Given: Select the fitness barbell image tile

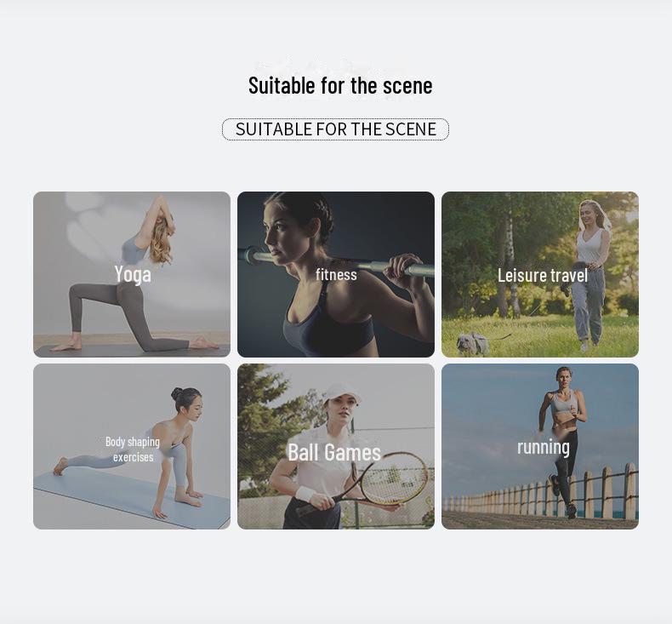Looking at the screenshot, I should coord(335,274).
